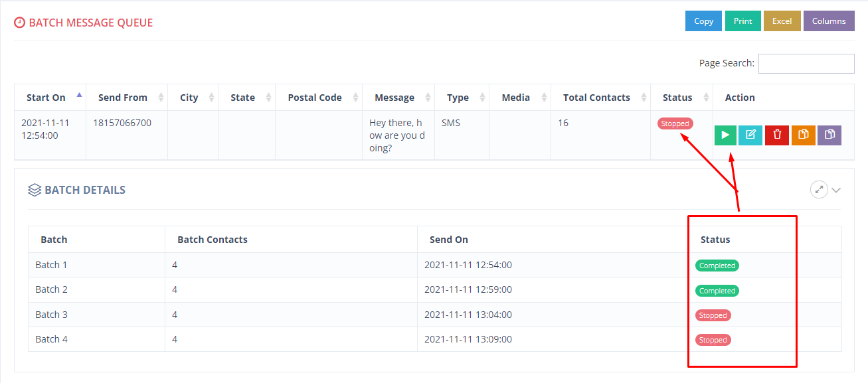Image resolution: width=868 pixels, height=383 pixels.
Task: Click the teal edit icon in Action column
Action: [750, 135]
